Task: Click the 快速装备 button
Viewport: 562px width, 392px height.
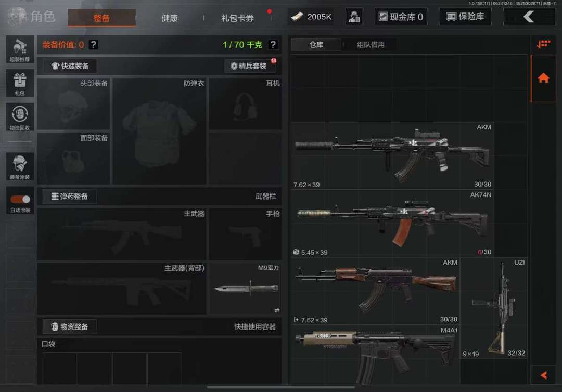Action: [x=70, y=66]
